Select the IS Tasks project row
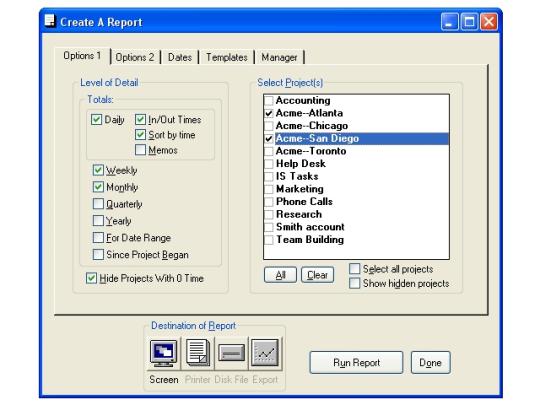This screenshot has height=405, width=540. pos(356,176)
